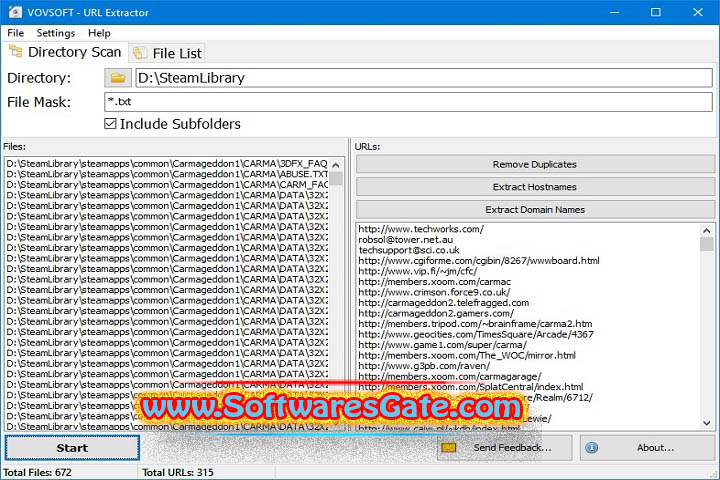
Task: Click the File Mask input field
Action: point(408,102)
